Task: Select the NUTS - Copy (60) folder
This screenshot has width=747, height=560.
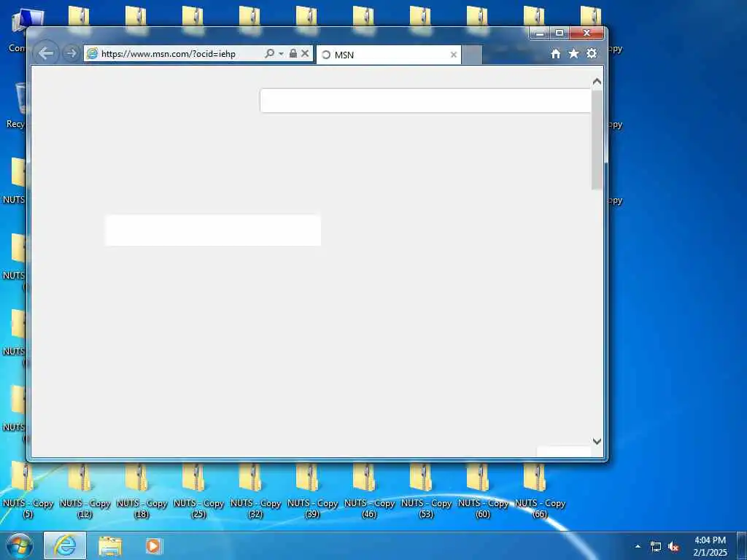Action: click(x=483, y=491)
